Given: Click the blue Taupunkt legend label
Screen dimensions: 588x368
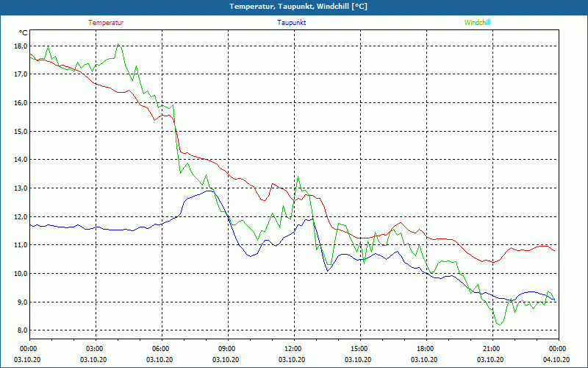Looking at the screenshot, I should click(291, 23).
